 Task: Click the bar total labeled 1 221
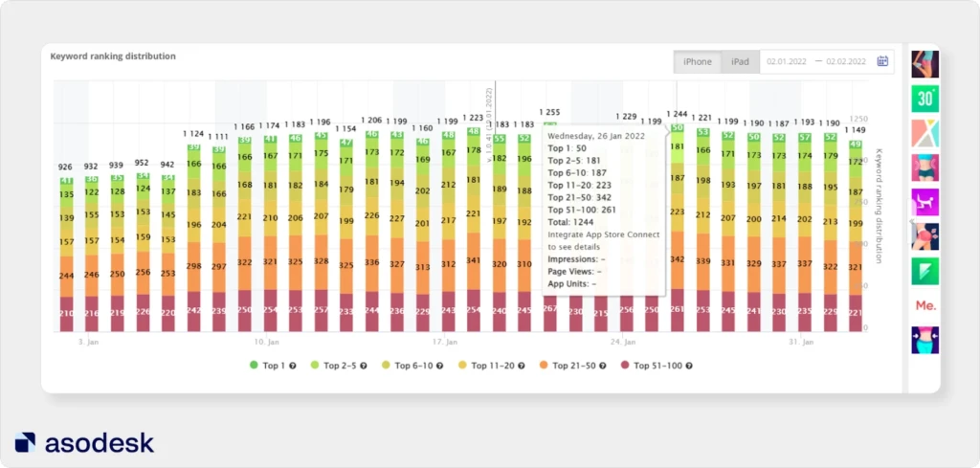coord(703,118)
